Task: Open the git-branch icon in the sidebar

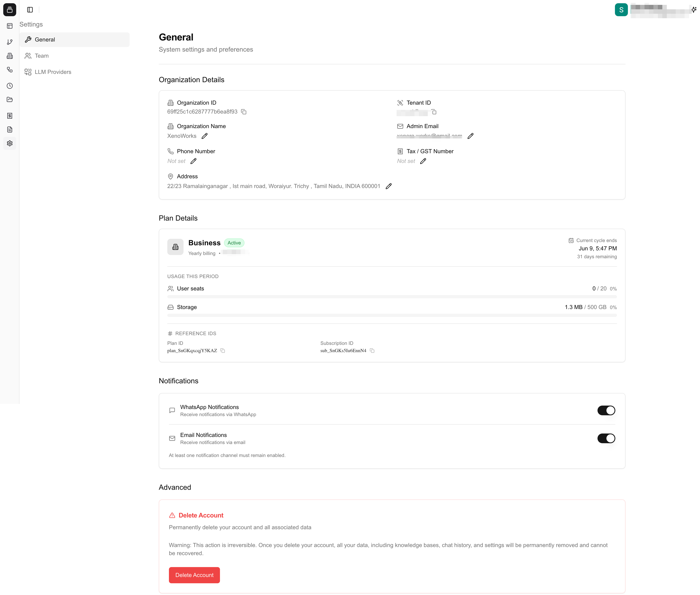Action: (x=10, y=42)
